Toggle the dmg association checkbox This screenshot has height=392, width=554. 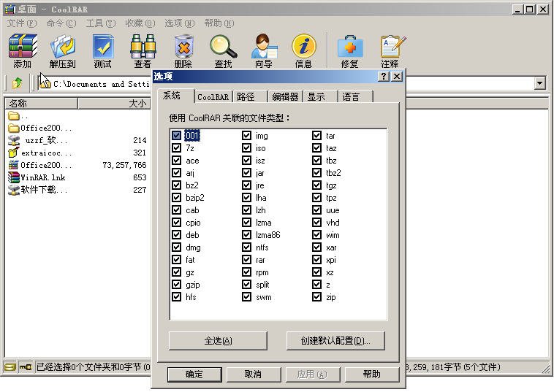[x=176, y=247]
